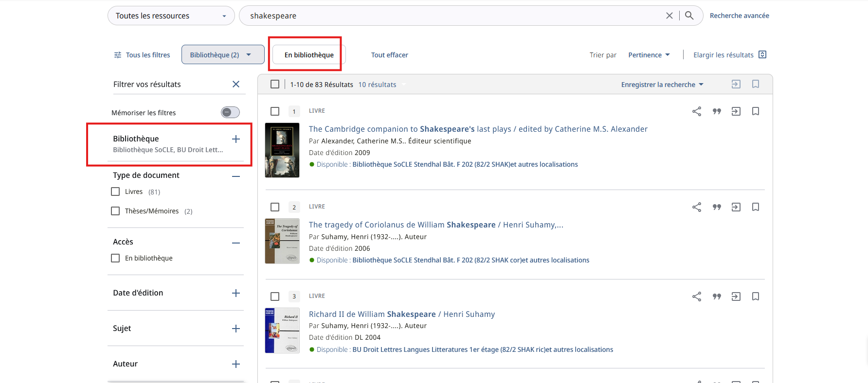This screenshot has height=383, width=868.
Task: Open the Bibliothèque (2) filter dropdown
Action: (223, 54)
